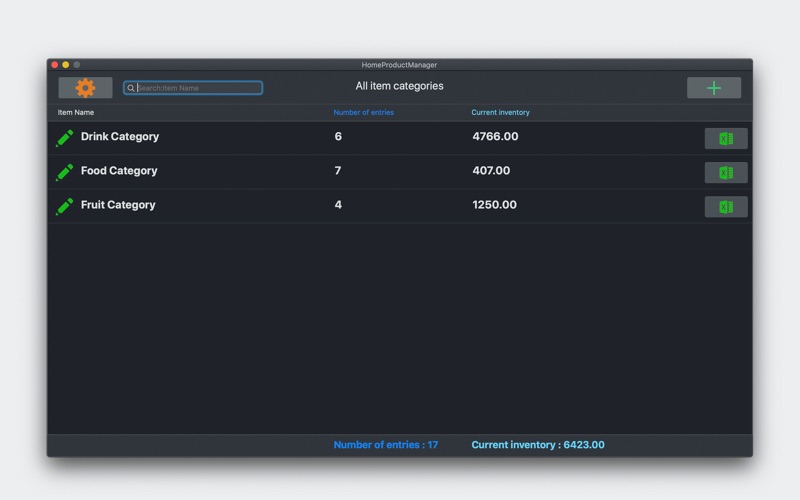Click the HomeProductManager window title
This screenshot has width=800, height=500.
coord(399,65)
